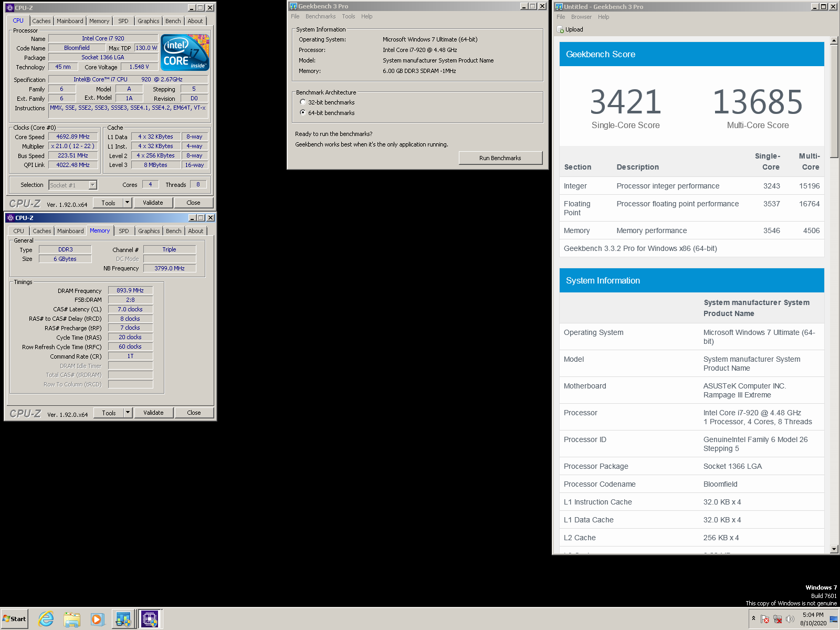Click Core Speed value 4692.89 MHz
Viewport: 840px width, 630px height.
(73, 136)
